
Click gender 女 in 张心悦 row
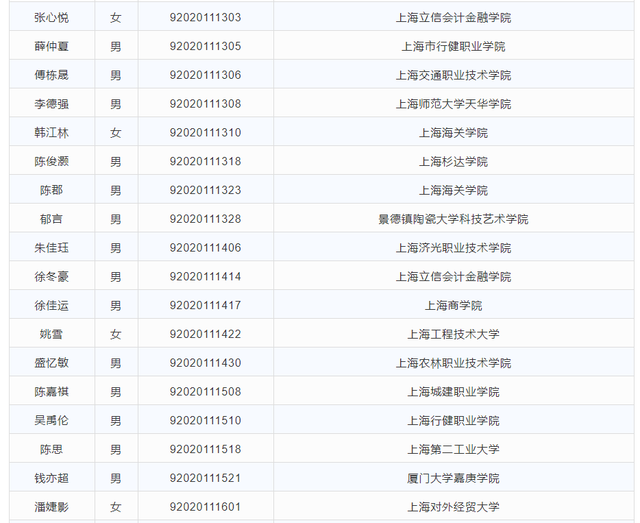(x=116, y=18)
